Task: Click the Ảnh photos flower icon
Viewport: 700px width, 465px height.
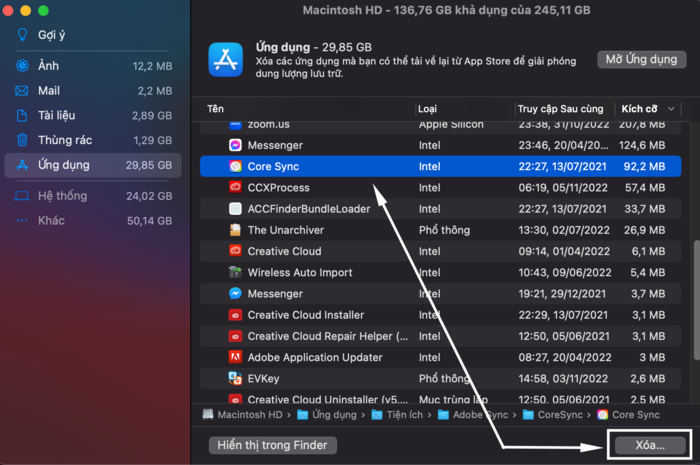Action: (x=22, y=66)
